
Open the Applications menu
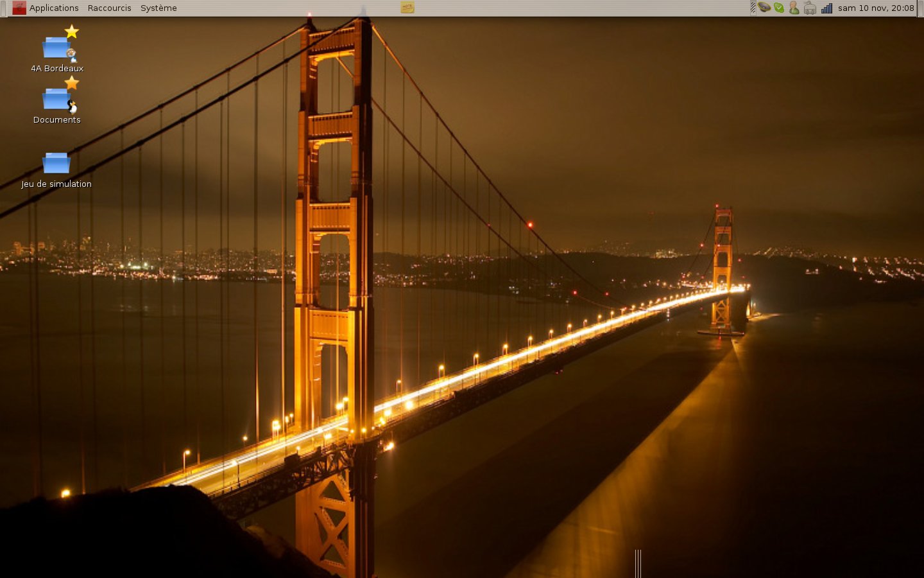(54, 8)
